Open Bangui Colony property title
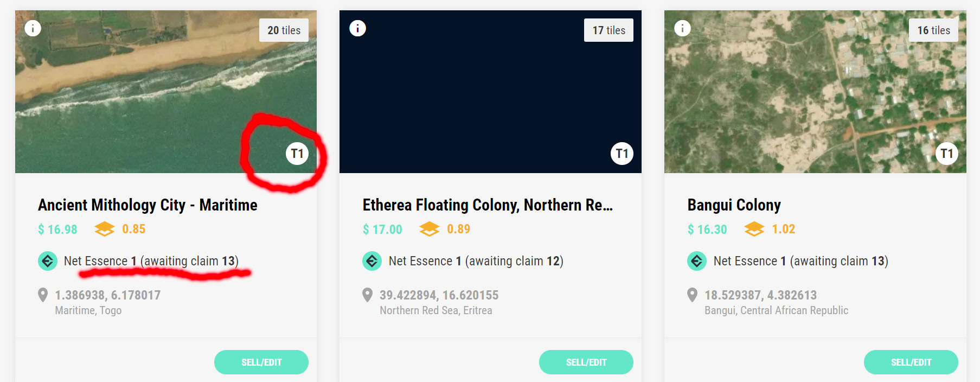 (734, 205)
